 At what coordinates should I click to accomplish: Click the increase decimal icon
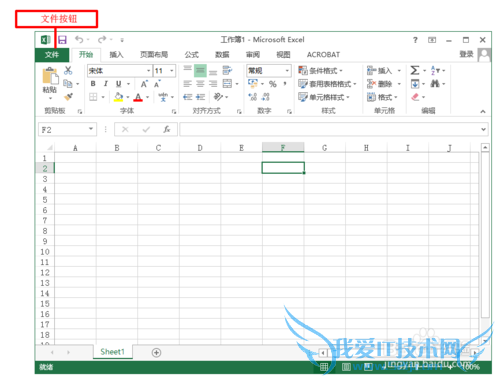click(x=253, y=97)
